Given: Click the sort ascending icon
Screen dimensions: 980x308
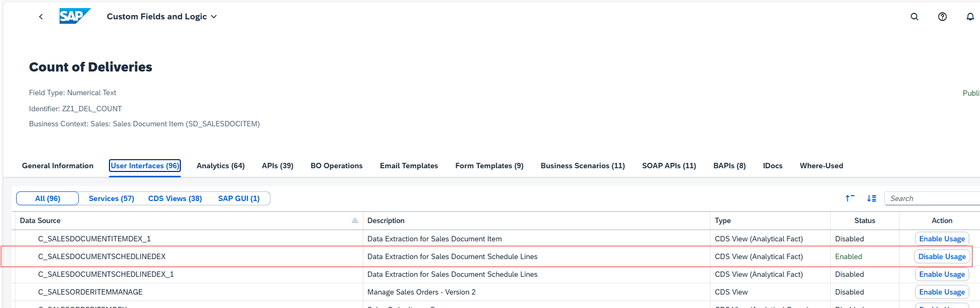Looking at the screenshot, I should (x=850, y=198).
